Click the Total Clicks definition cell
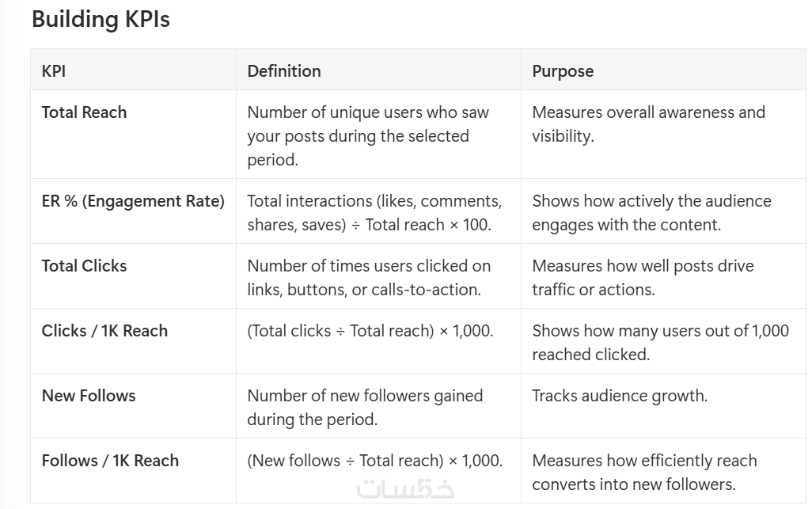Screen dimensions: 812x509 [x=369, y=278]
